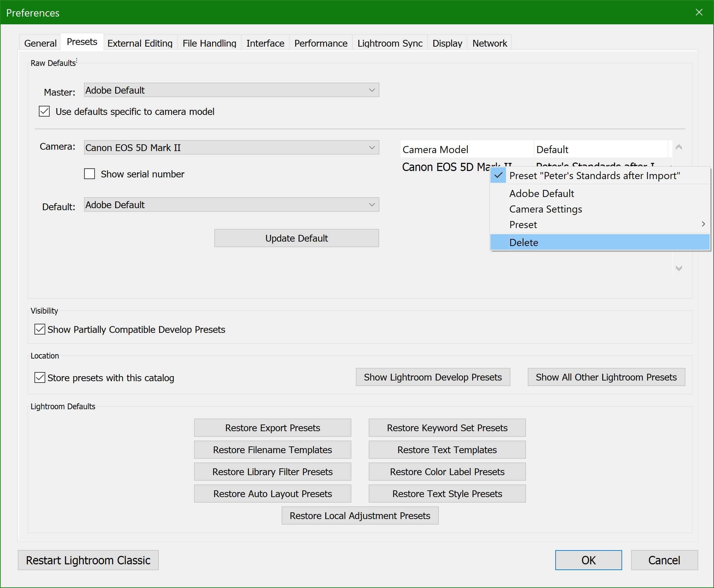Enable Show serial number checkbox

[x=90, y=174]
